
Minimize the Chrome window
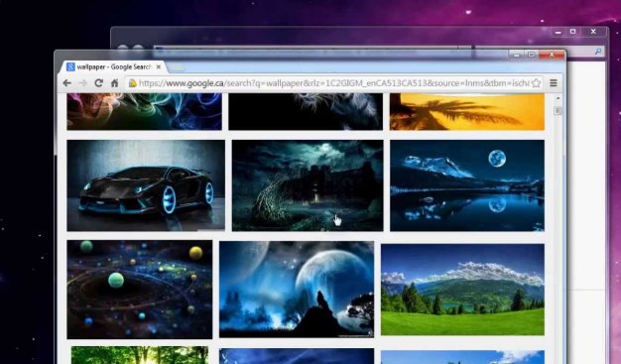click(x=516, y=55)
